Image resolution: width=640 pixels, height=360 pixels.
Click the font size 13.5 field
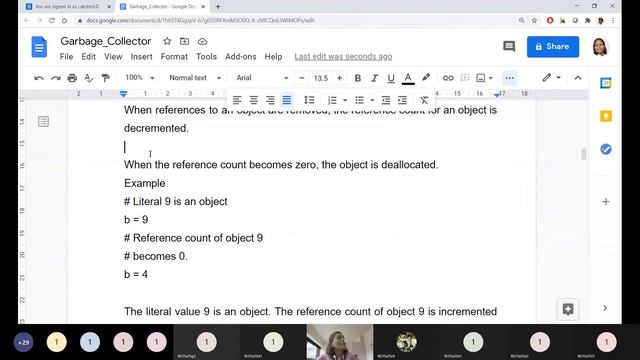click(x=320, y=78)
